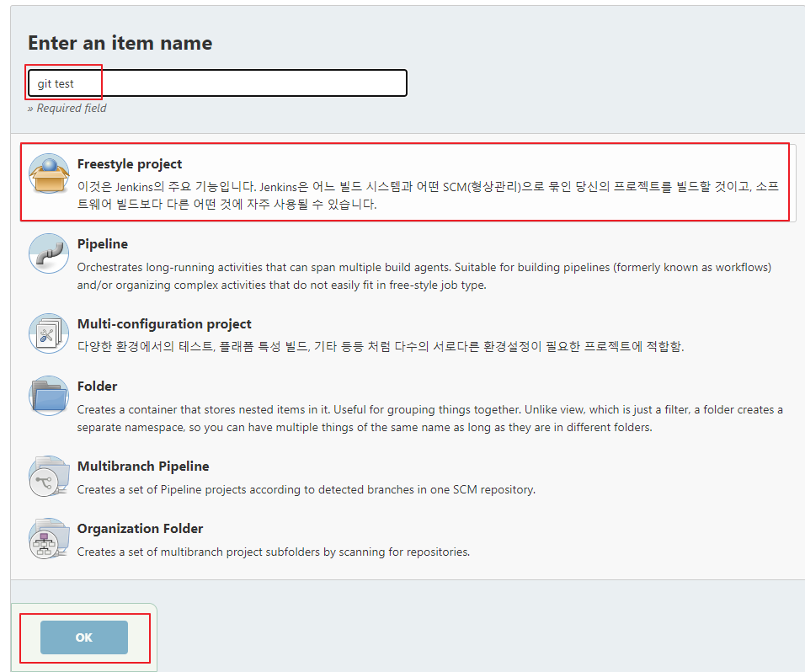Click the blue Folder icon
This screenshot has width=805, height=672.
pyautogui.click(x=49, y=396)
